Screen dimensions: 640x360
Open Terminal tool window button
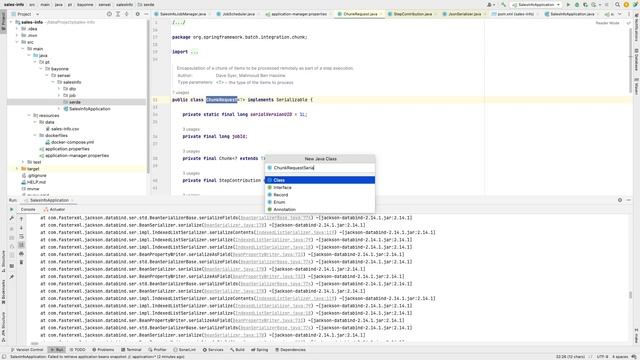[131, 350]
